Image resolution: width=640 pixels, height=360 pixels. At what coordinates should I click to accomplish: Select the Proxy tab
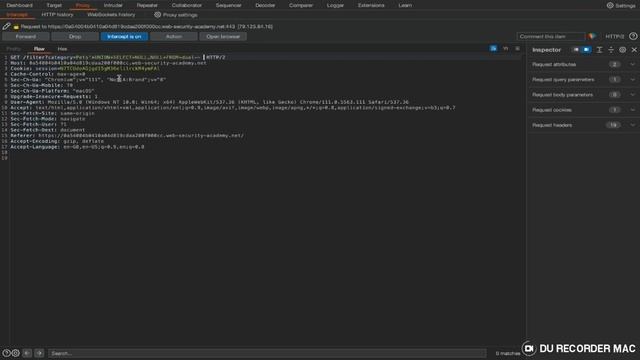[x=83, y=5]
